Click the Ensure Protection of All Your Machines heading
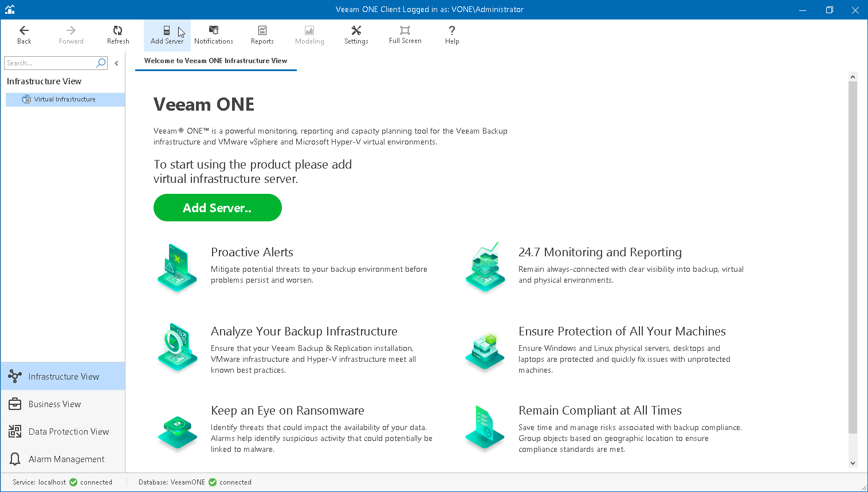 click(622, 331)
